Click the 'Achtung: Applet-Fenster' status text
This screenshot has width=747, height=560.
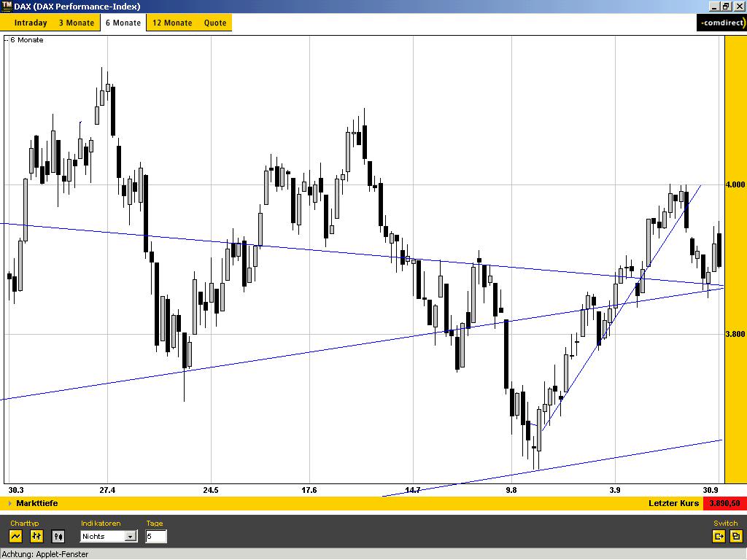click(x=44, y=554)
